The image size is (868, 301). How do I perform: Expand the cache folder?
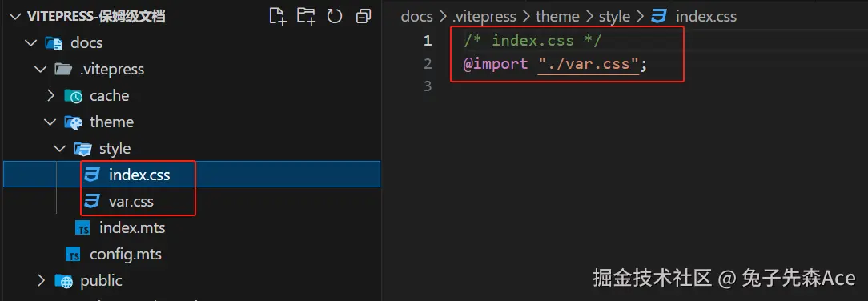pos(51,96)
